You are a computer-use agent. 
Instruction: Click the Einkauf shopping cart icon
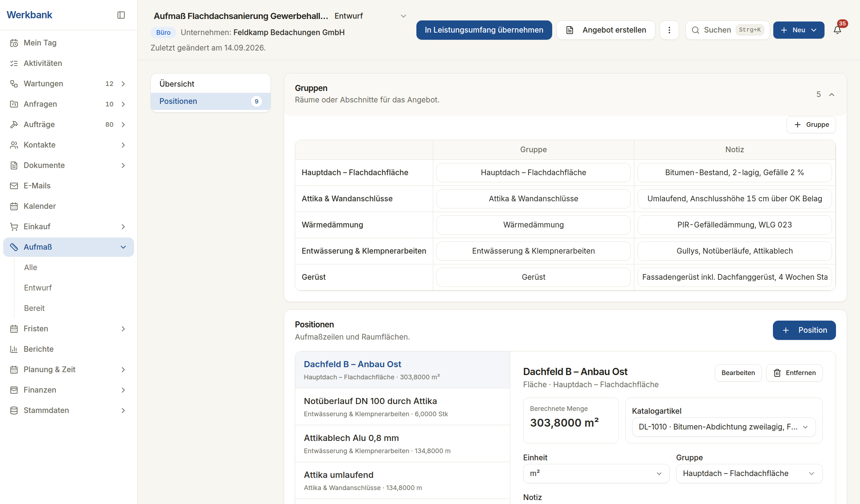coord(14,227)
